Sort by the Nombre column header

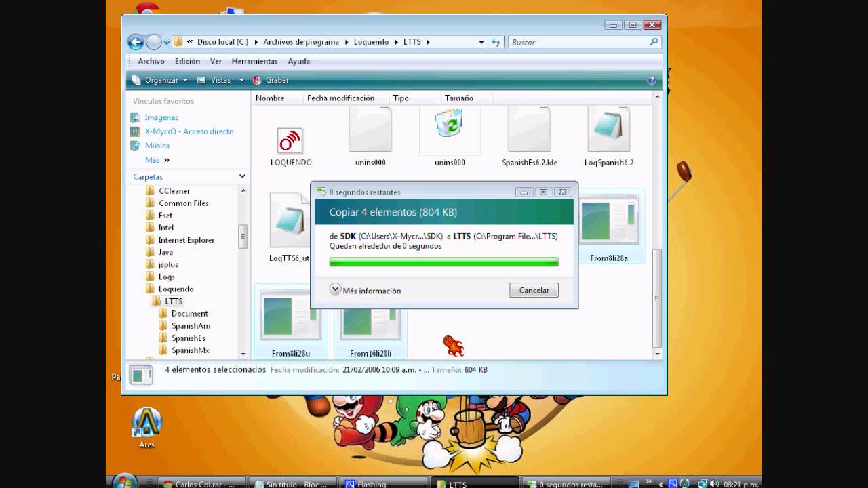coord(270,98)
